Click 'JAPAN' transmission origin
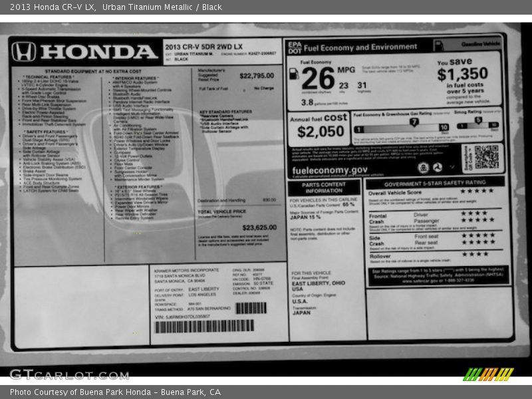532x399 pixels. click(x=301, y=313)
